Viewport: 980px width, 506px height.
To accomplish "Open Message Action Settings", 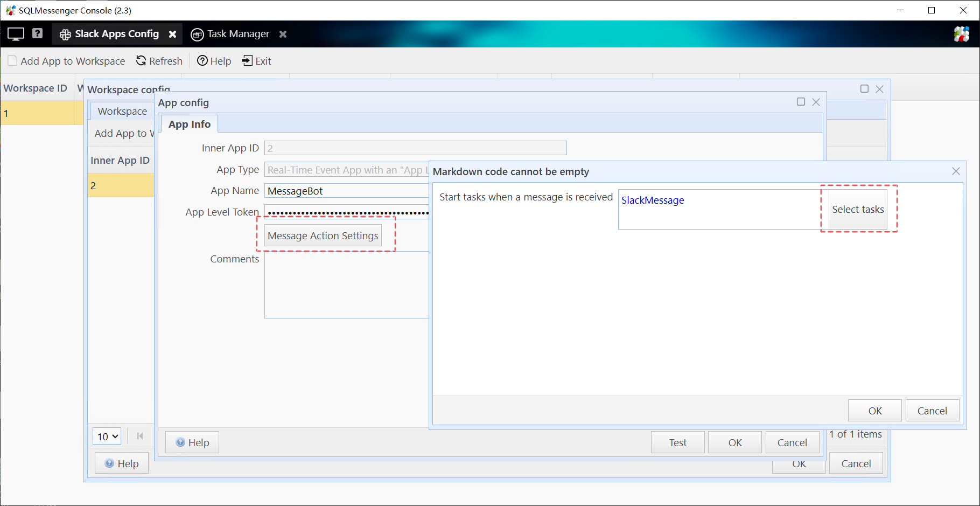I will pos(323,236).
